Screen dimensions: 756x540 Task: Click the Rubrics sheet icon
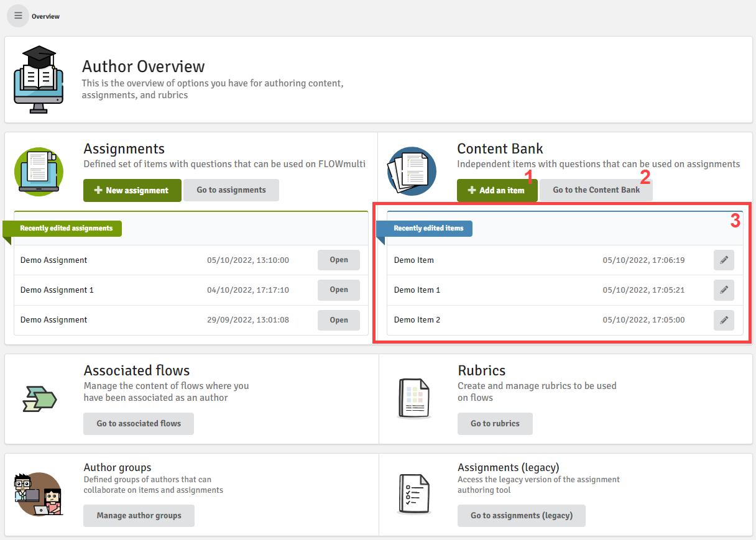tap(413, 398)
